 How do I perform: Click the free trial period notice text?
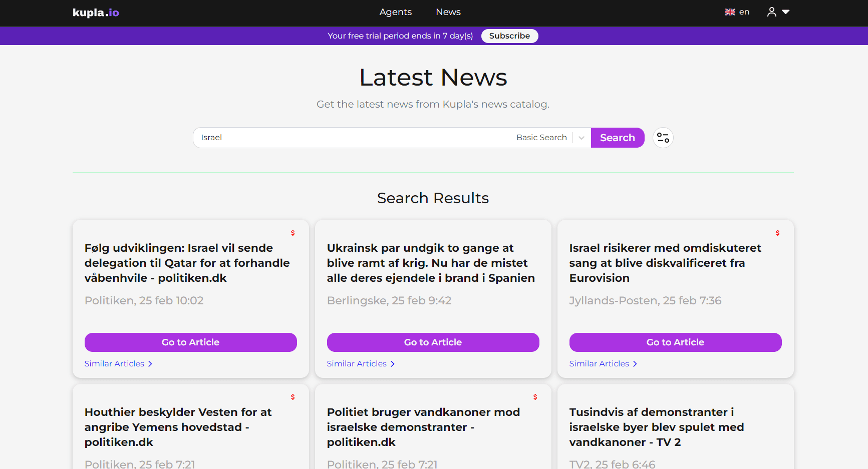pyautogui.click(x=400, y=36)
